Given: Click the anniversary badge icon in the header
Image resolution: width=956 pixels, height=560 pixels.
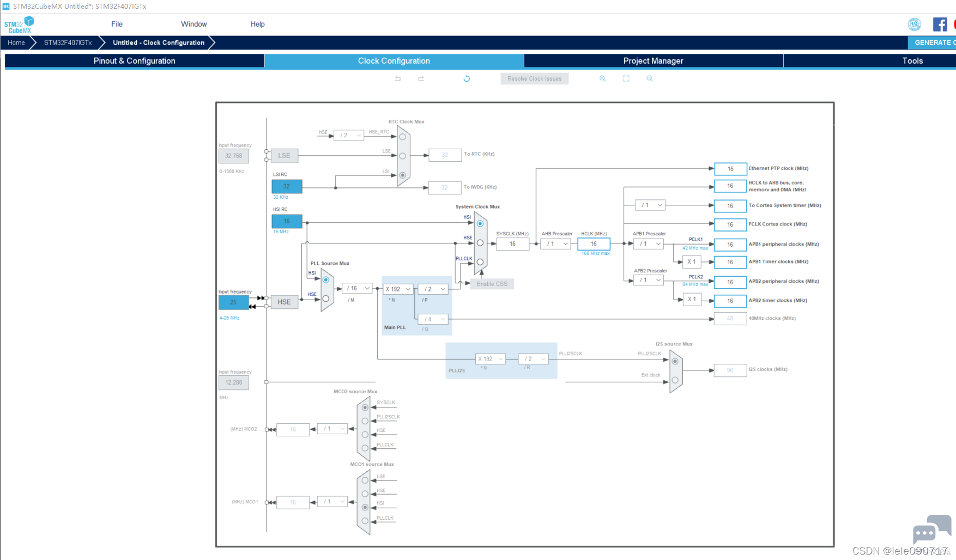Looking at the screenshot, I should pyautogui.click(x=915, y=24).
